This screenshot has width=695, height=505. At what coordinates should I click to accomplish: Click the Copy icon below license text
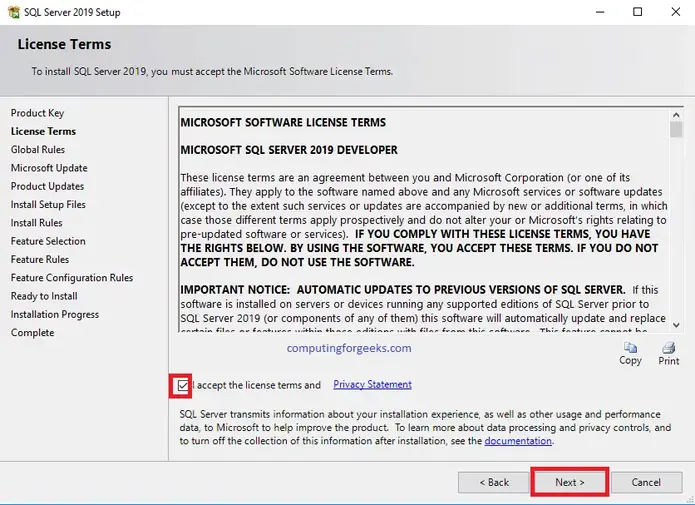coord(630,348)
